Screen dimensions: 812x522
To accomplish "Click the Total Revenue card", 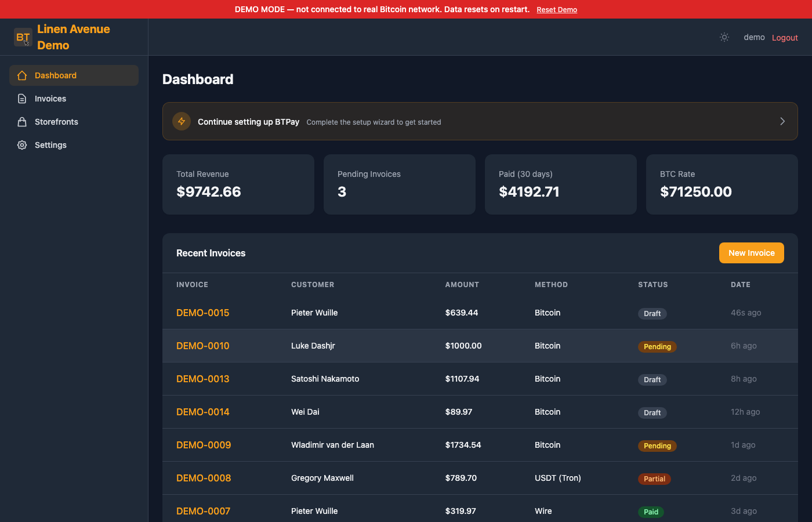I will (238, 184).
